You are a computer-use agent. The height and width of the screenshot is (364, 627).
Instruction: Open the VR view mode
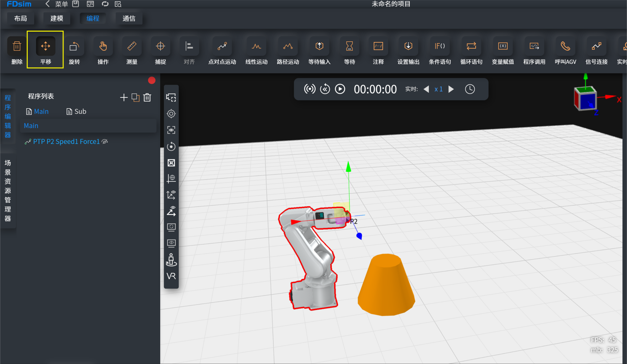(x=171, y=276)
